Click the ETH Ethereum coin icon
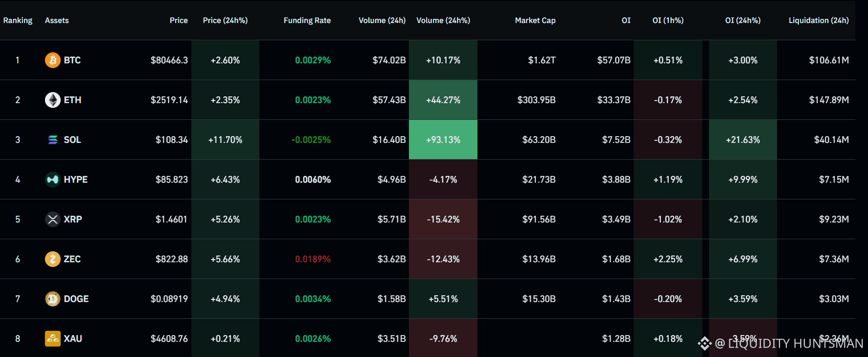868x357 pixels. point(53,100)
